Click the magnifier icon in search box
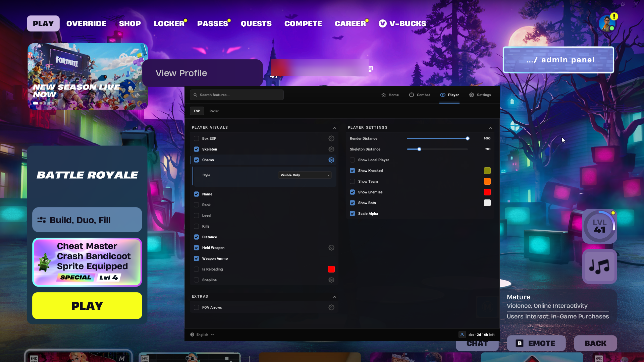 click(x=195, y=95)
